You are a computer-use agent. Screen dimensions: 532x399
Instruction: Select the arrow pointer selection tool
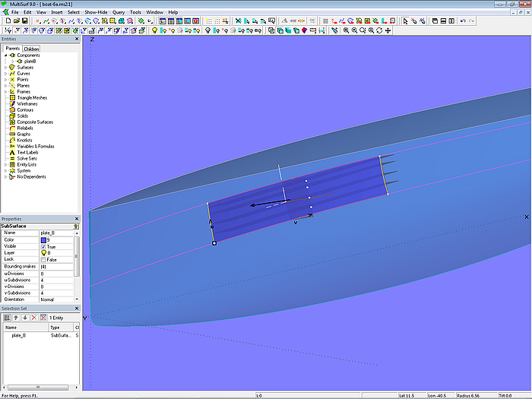pyautogui.click(x=404, y=21)
